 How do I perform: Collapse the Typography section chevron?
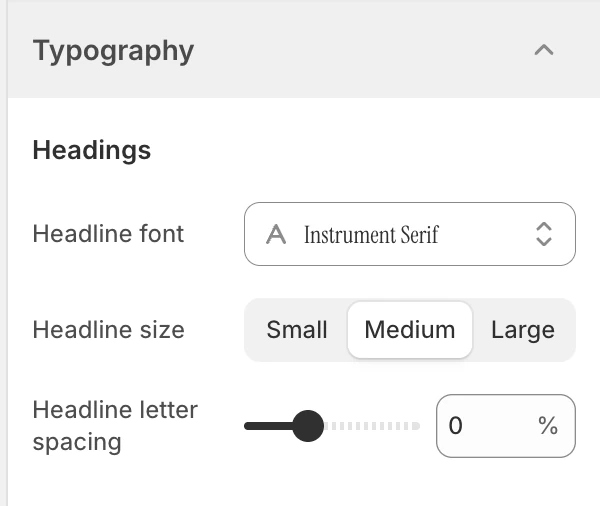[544, 50]
